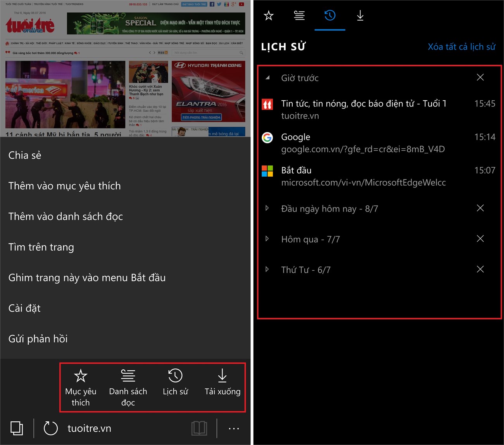504x445 pixels.
Task: Click the Bank of America police news photo
Action: pyautogui.click(x=65, y=94)
